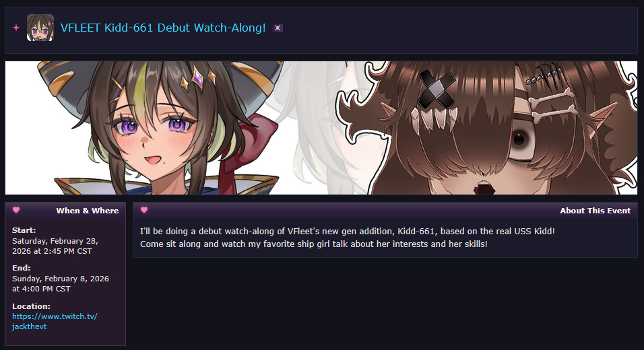Click the purple diamond hair ornament
The image size is (644, 350).
[198, 78]
